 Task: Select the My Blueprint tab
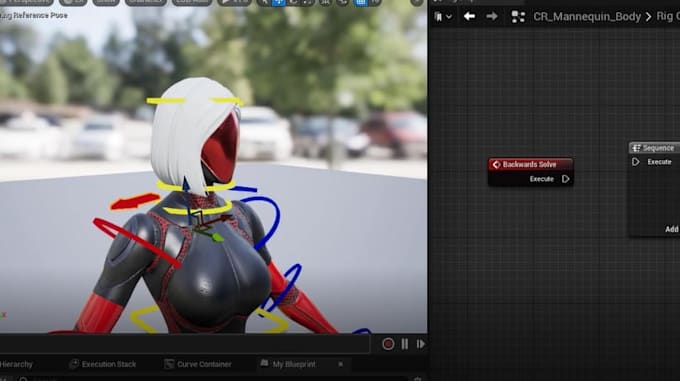(x=288, y=364)
